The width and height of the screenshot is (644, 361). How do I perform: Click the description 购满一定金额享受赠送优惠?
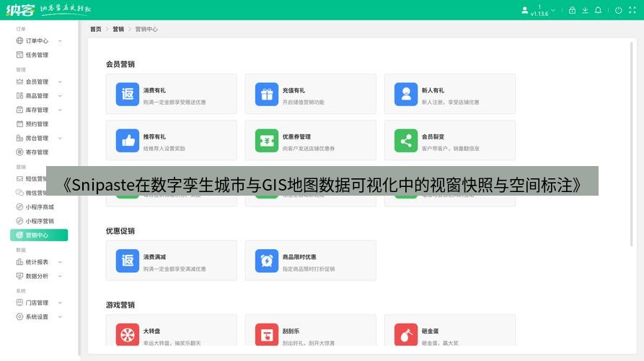coord(175,103)
